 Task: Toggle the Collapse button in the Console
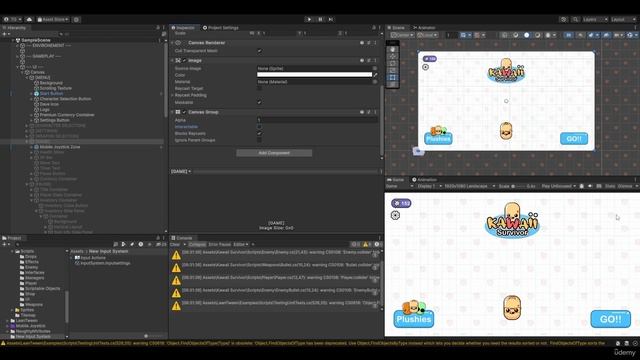[x=197, y=244]
